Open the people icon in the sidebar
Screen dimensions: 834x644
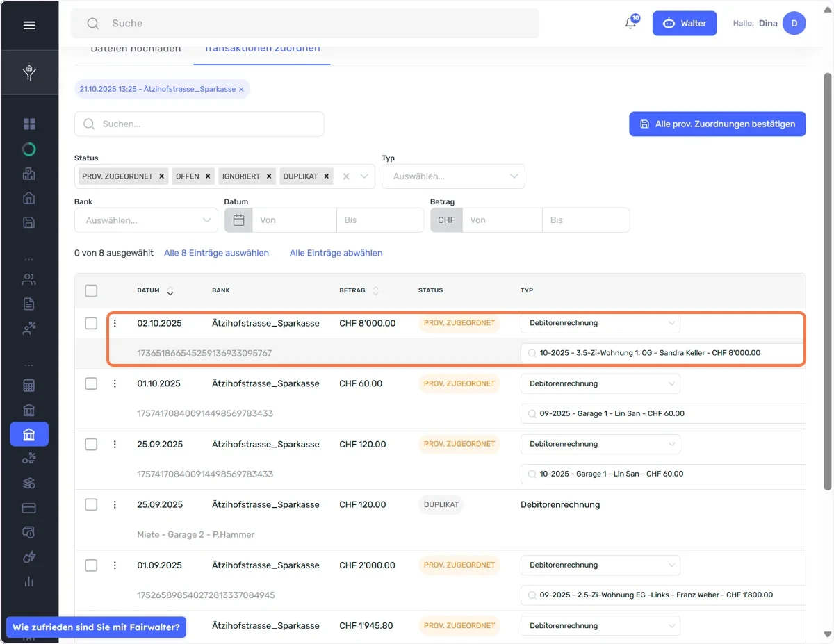click(x=29, y=280)
